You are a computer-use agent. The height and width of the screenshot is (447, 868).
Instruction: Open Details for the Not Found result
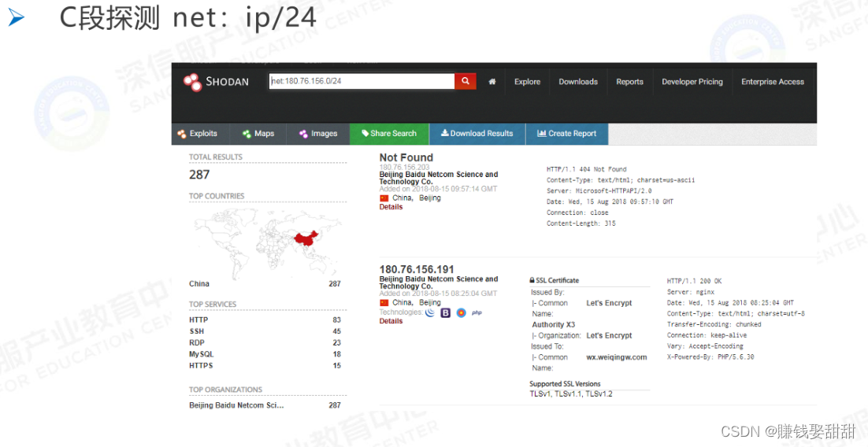(x=391, y=207)
